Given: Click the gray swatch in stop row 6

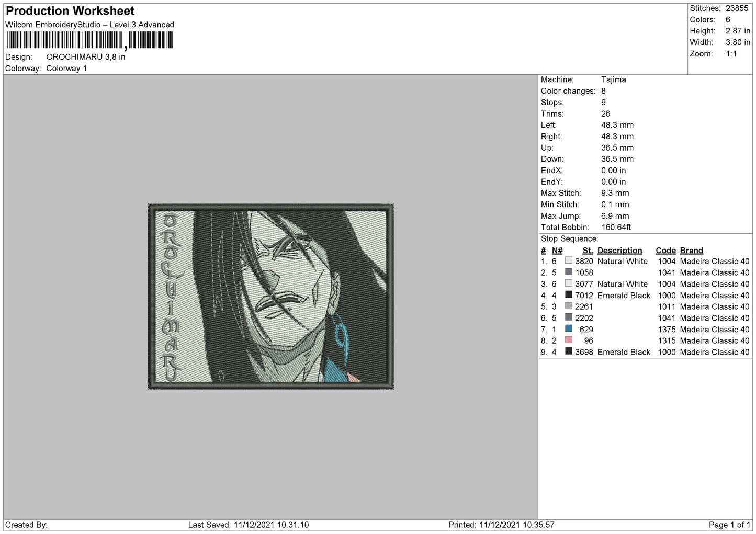Looking at the screenshot, I should coord(569,317).
